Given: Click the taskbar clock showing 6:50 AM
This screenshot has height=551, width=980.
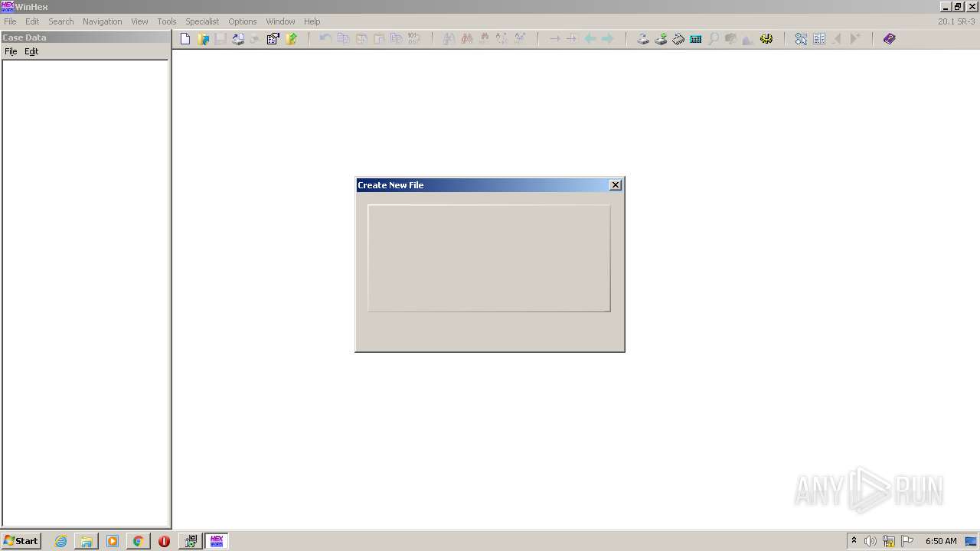Looking at the screenshot, I should [941, 541].
